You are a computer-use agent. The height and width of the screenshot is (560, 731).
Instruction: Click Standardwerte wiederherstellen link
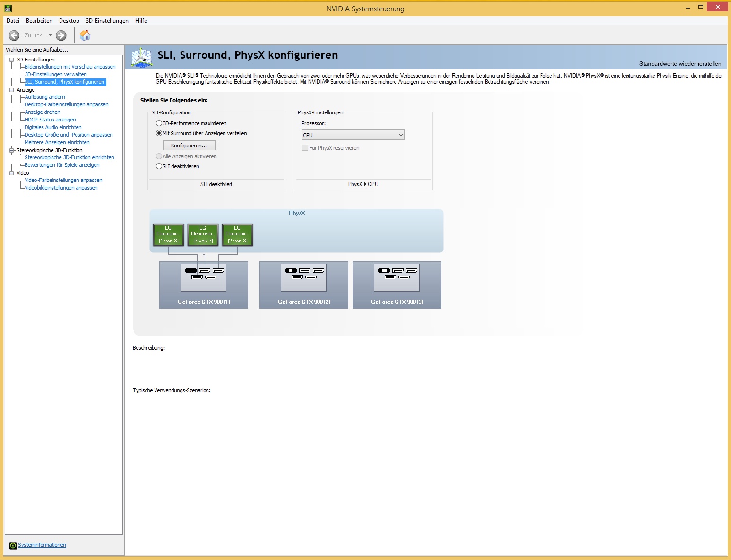click(680, 64)
